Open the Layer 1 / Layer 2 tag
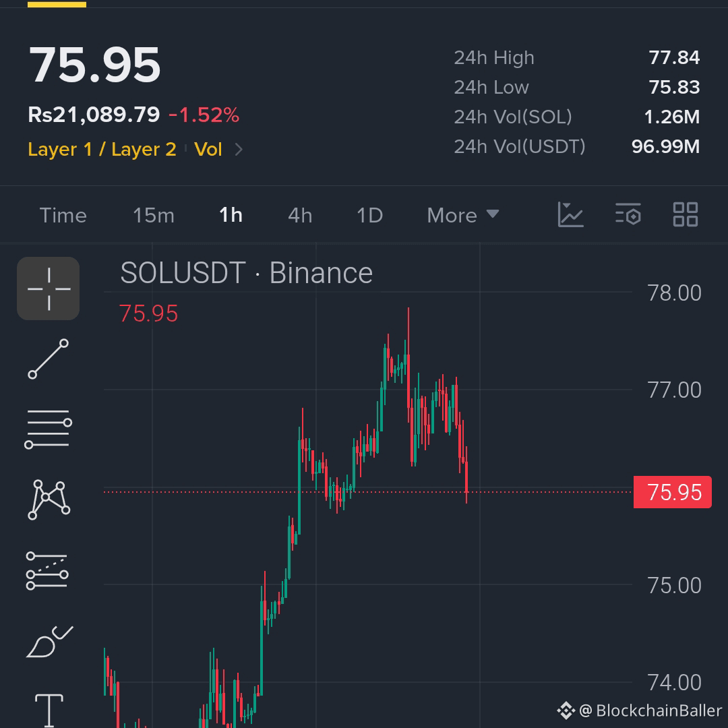 (x=102, y=150)
